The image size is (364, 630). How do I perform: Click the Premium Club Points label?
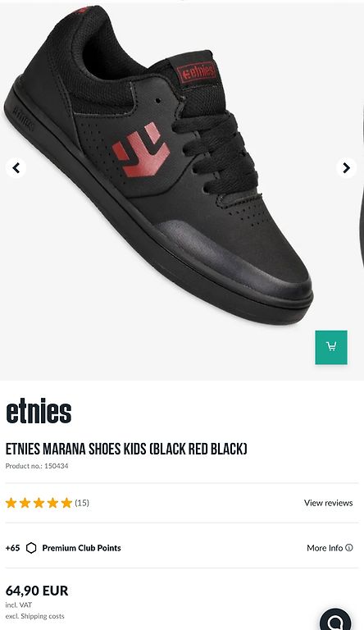tap(81, 548)
